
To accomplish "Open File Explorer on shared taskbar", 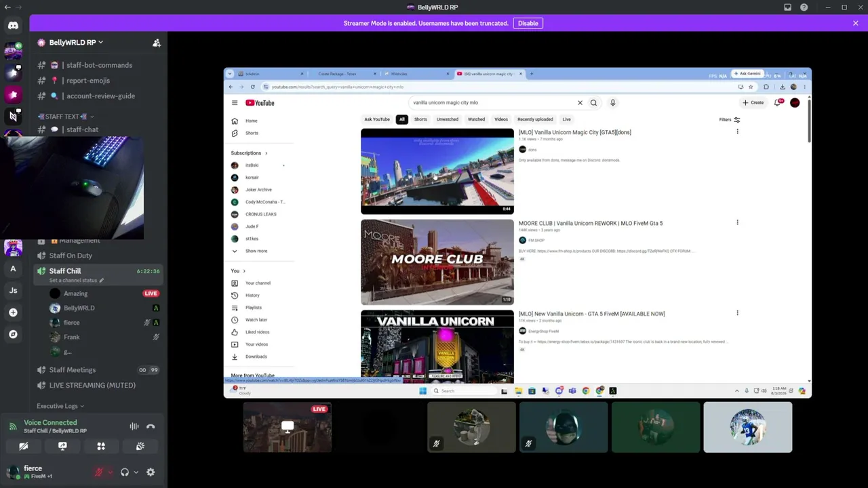I will pos(518,391).
